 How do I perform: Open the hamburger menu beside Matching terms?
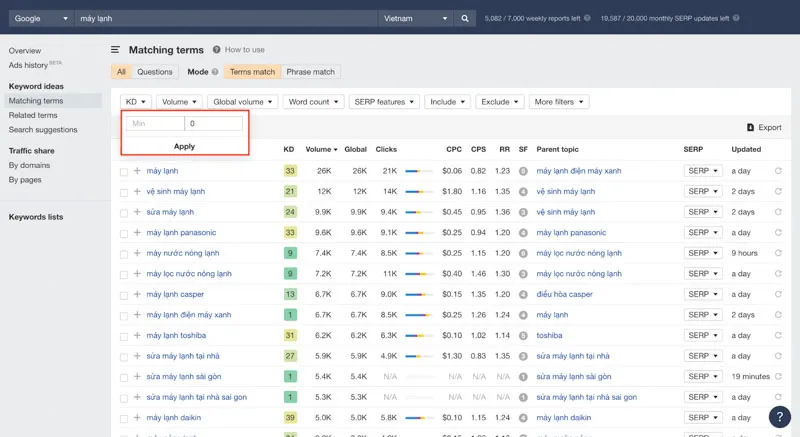click(116, 49)
